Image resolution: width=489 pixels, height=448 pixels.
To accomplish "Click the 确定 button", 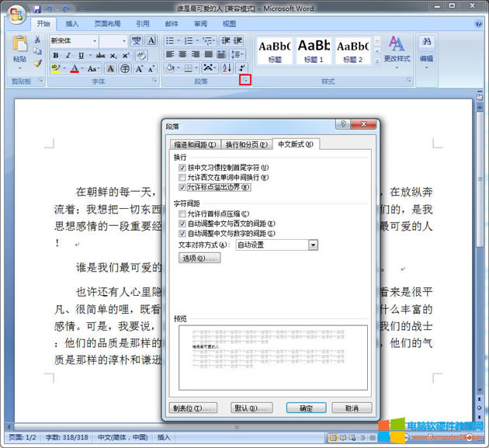I will [x=306, y=408].
